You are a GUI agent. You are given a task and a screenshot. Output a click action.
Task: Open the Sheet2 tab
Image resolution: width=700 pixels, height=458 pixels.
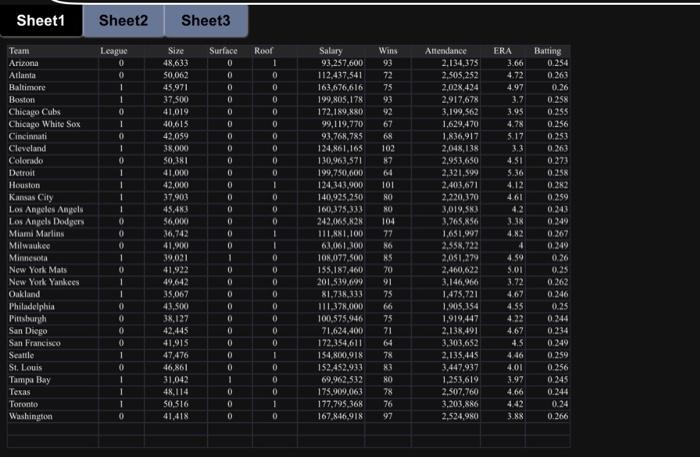[124, 21]
